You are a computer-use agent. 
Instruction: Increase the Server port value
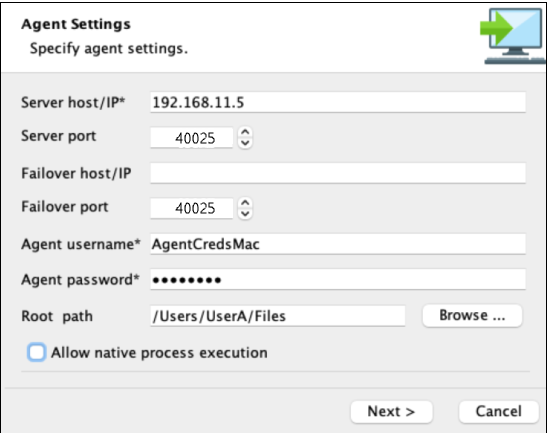click(x=245, y=132)
